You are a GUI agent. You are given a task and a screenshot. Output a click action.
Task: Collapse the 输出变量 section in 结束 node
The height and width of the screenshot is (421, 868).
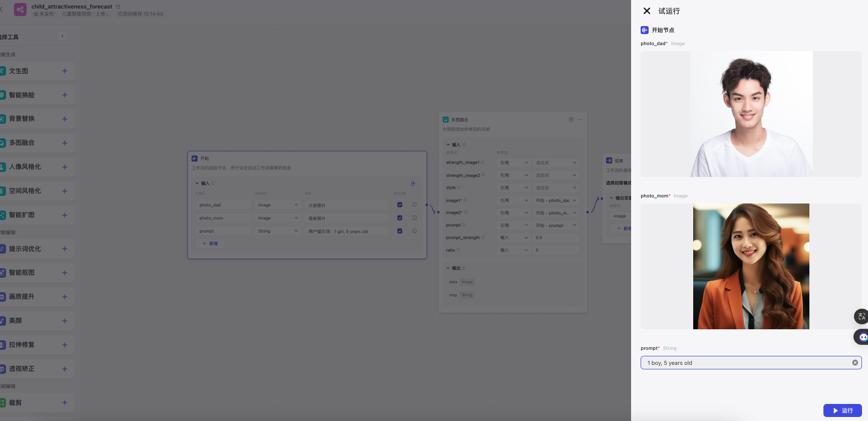(x=611, y=197)
